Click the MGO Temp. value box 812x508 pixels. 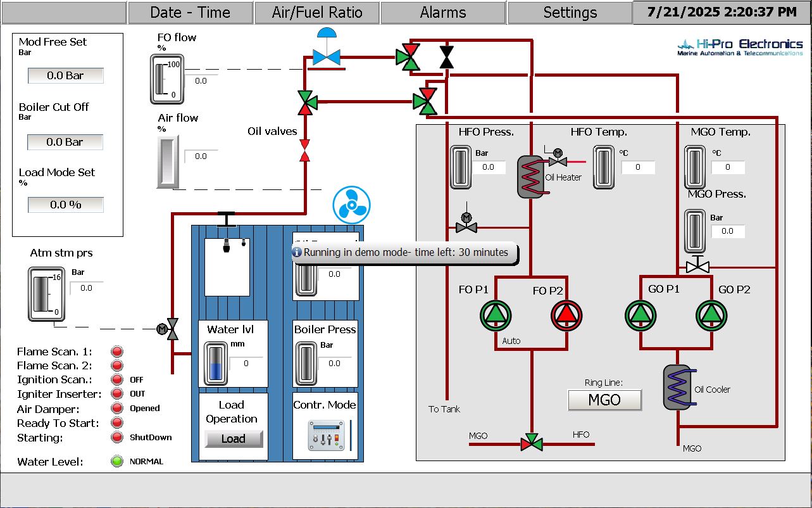click(x=728, y=167)
